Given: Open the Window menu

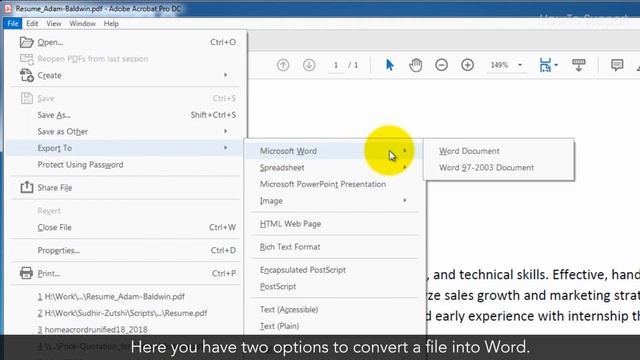Looking at the screenshot, I should 82,23.
